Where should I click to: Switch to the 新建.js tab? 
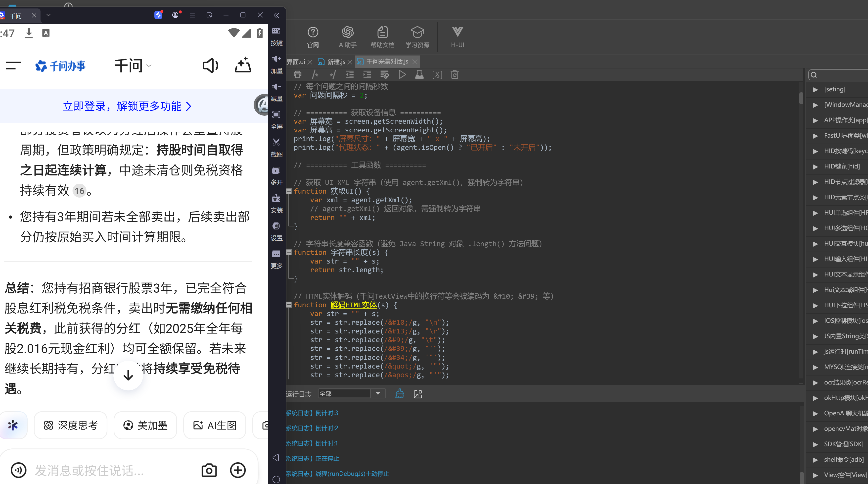click(332, 62)
